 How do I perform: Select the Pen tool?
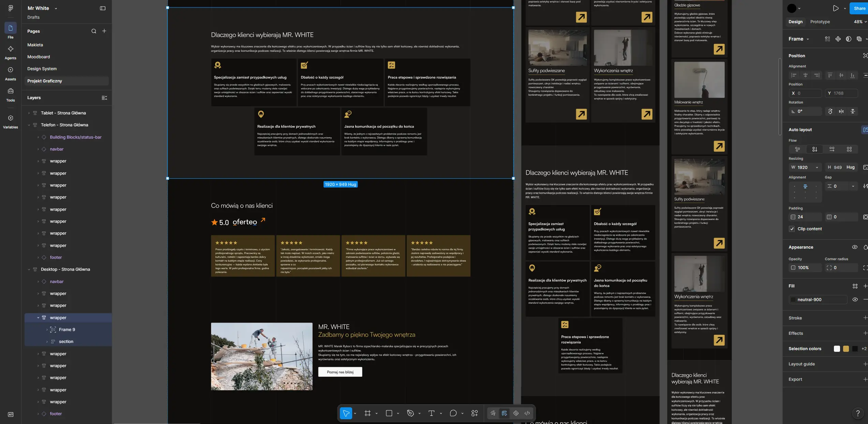(x=410, y=413)
